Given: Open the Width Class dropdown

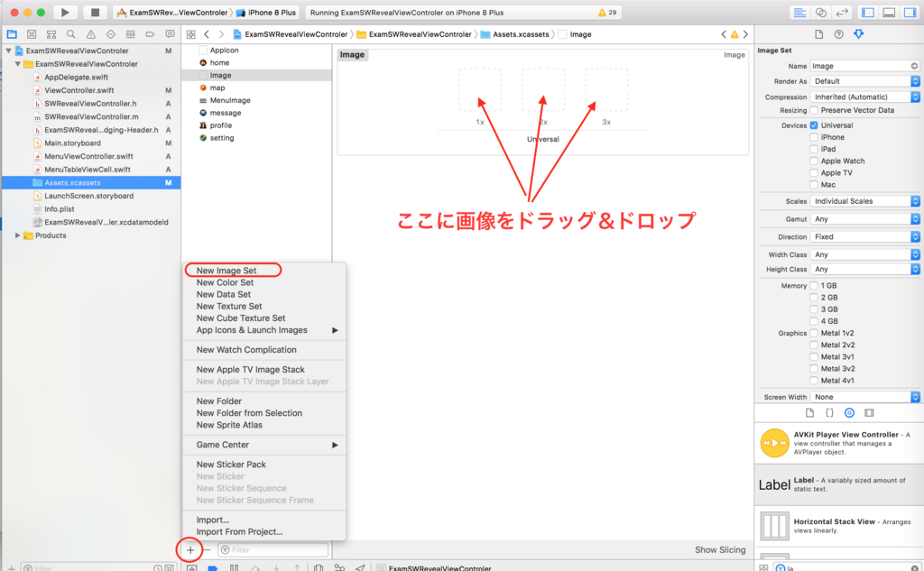Looking at the screenshot, I should point(865,254).
